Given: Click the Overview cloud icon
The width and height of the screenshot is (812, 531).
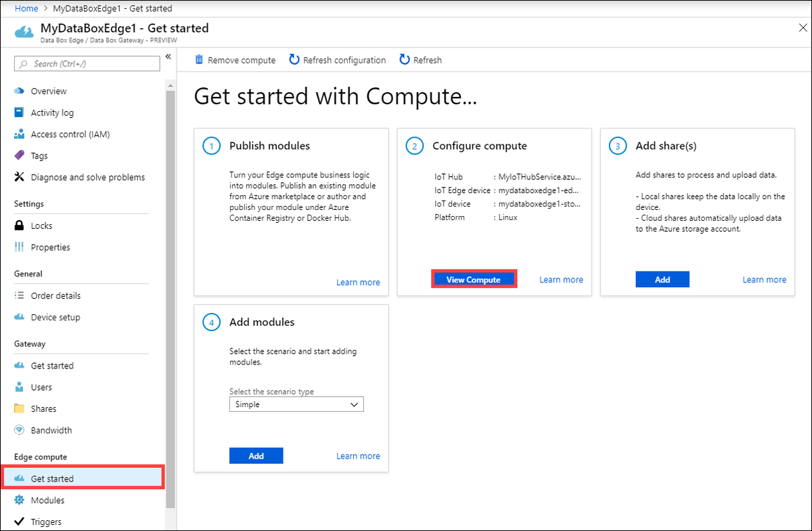Looking at the screenshot, I should point(20,91).
